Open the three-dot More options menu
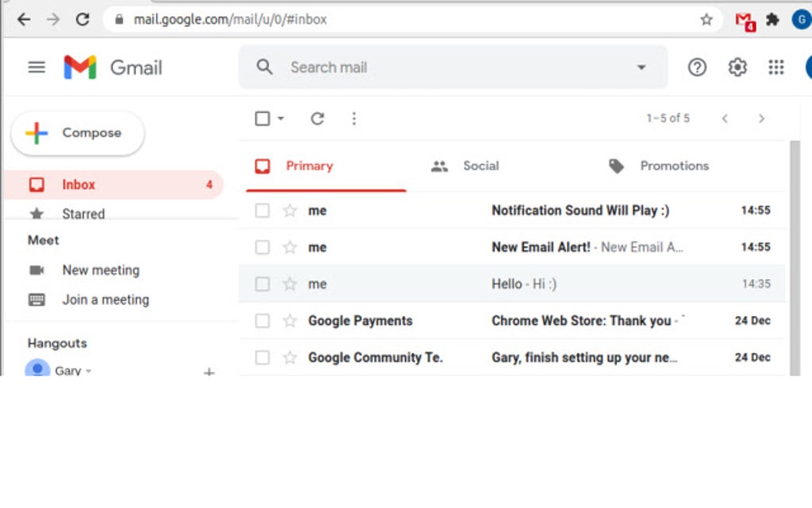 click(354, 119)
